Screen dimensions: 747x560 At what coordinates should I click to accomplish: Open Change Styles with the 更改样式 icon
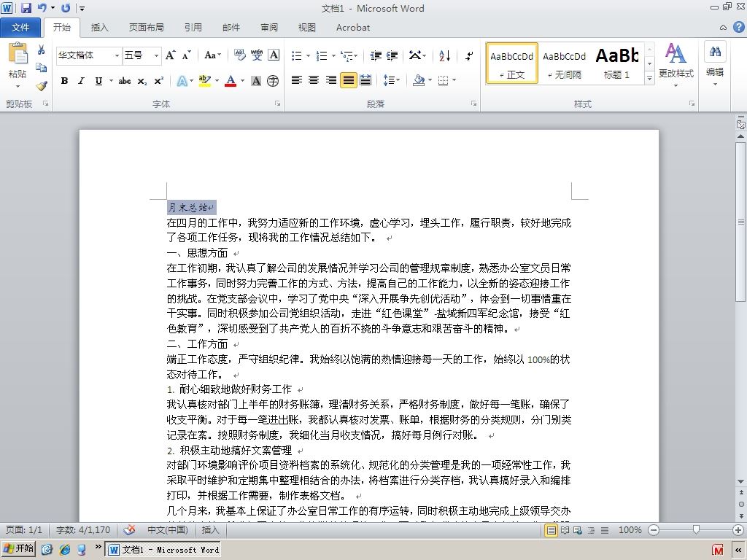[x=676, y=62]
